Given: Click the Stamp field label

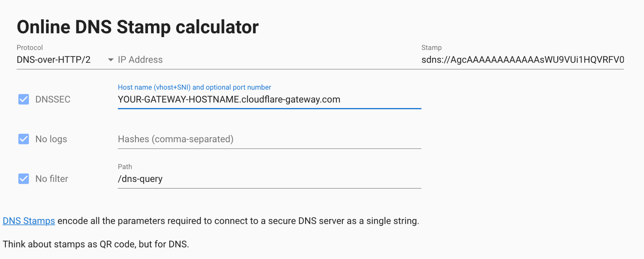Looking at the screenshot, I should [431, 47].
